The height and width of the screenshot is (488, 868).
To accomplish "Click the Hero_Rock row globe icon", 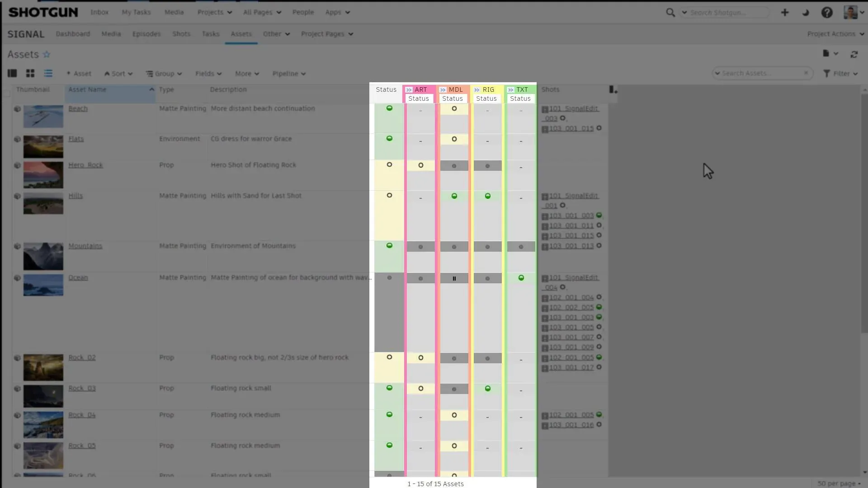I will coord(17,165).
